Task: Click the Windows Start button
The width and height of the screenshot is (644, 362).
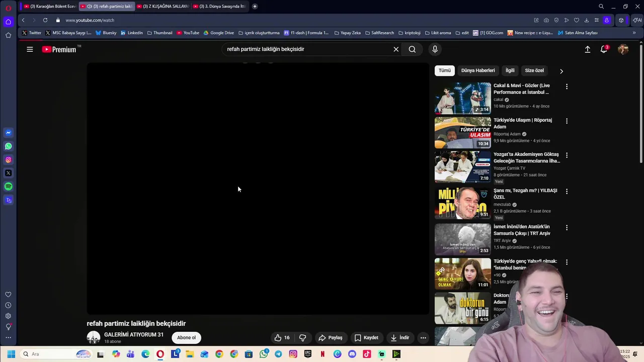Action: (x=11, y=354)
